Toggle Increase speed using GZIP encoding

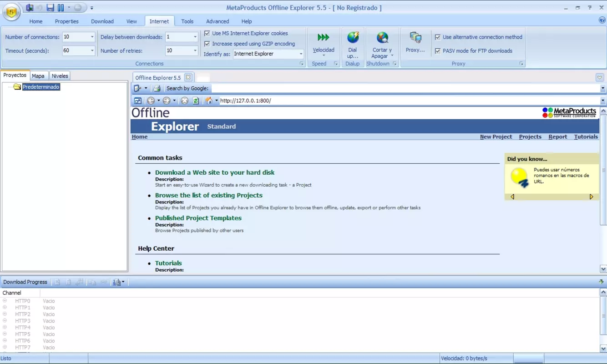207,44
